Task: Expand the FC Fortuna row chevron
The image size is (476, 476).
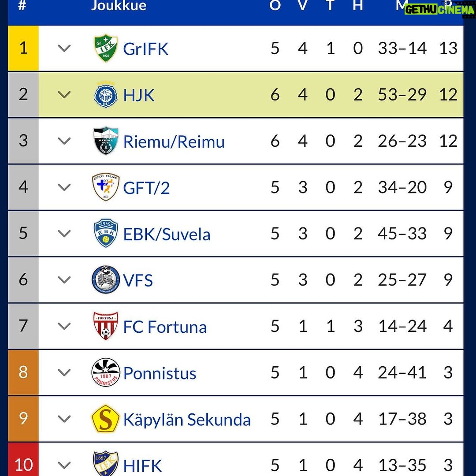Action: [64, 326]
